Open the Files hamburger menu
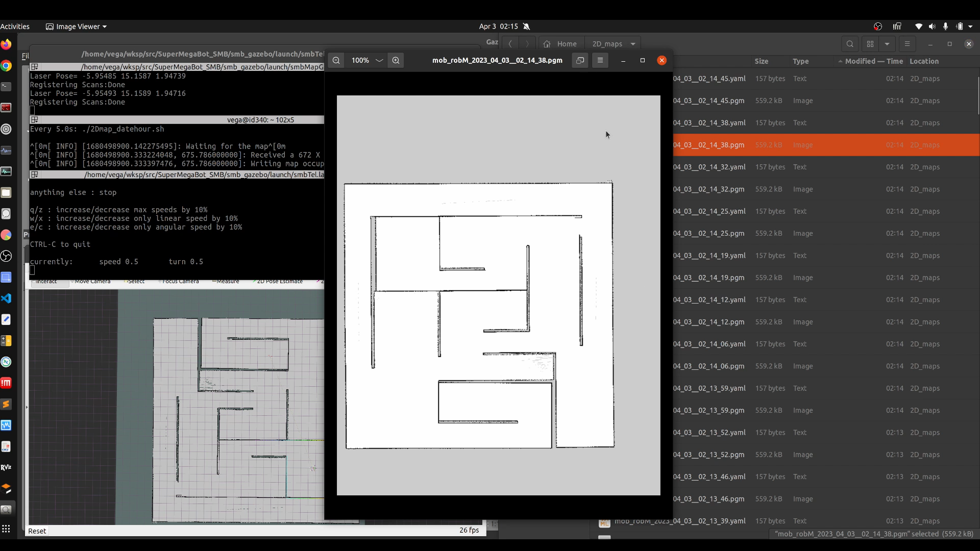Screen dimensions: 980x551 (907, 44)
